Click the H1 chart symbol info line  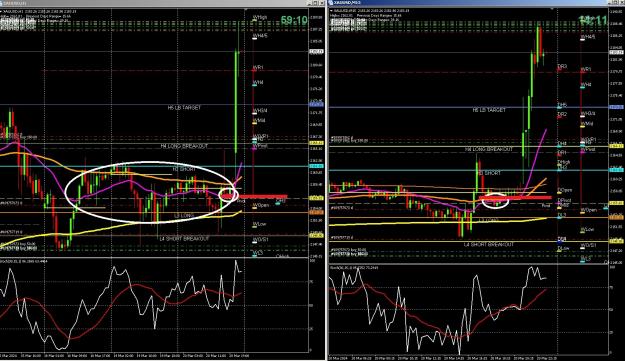(x=39, y=11)
